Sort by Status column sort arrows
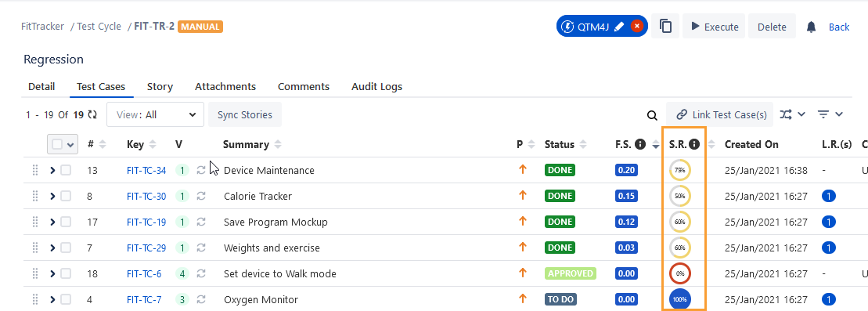This screenshot has width=868, height=311. pos(583,145)
